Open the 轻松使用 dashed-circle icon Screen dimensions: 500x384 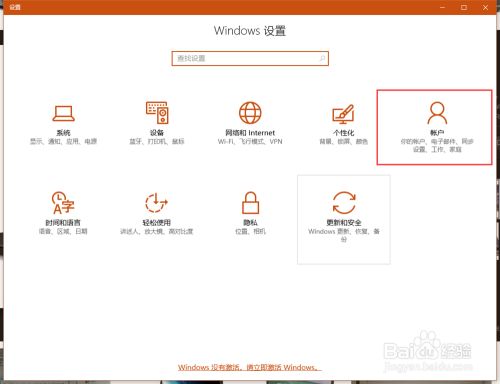coord(156,203)
